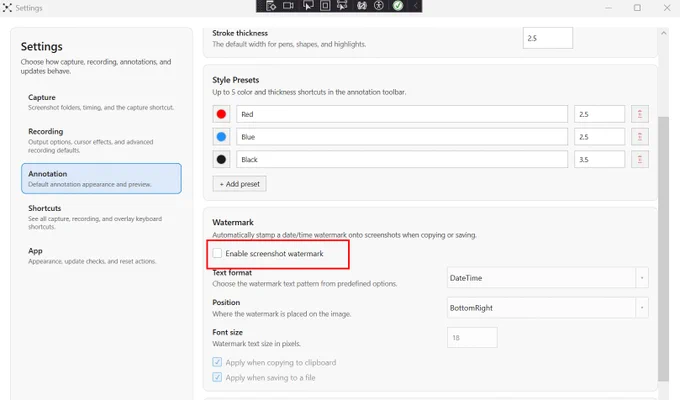Image resolution: width=680 pixels, height=400 pixels.
Task: Open the Red preset color swatch
Action: pyautogui.click(x=221, y=114)
